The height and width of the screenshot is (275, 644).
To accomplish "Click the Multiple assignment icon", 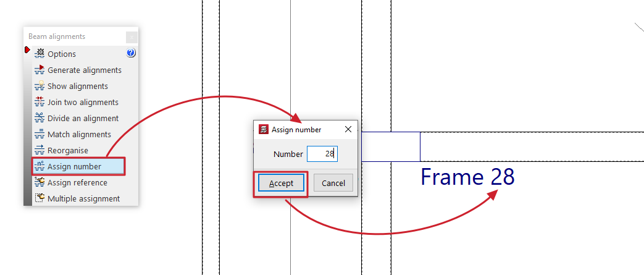I will pos(40,198).
